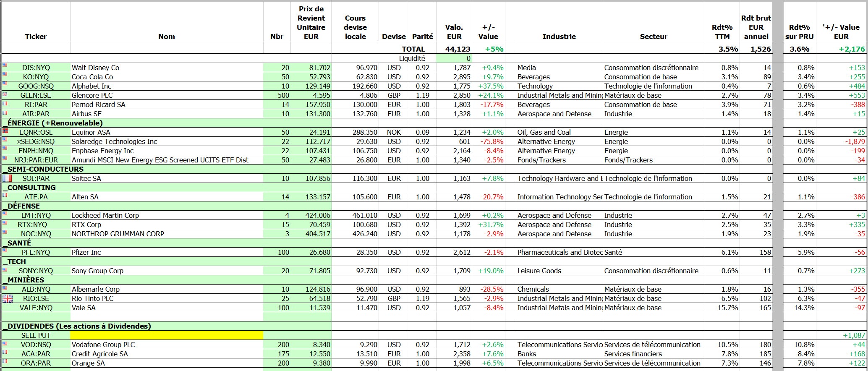Screen dimensions: 868x371
Task: Select the _CONSULTING section row
Action: click(167, 188)
